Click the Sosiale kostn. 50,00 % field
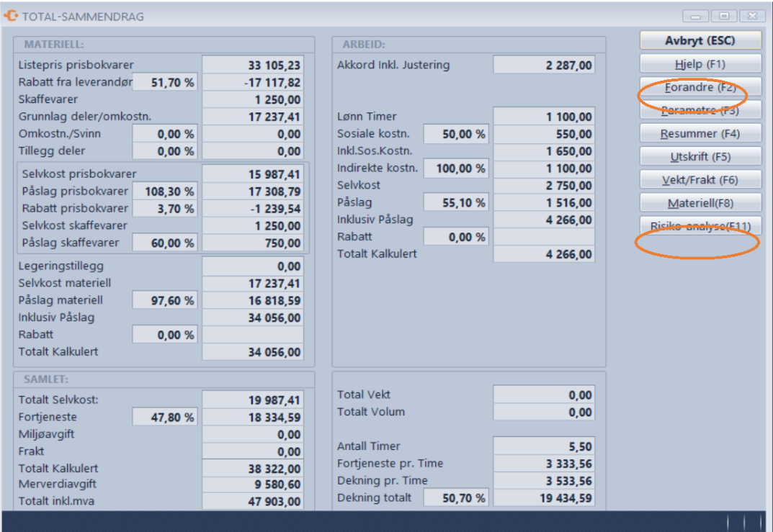Image resolution: width=773 pixels, height=532 pixels. click(456, 134)
